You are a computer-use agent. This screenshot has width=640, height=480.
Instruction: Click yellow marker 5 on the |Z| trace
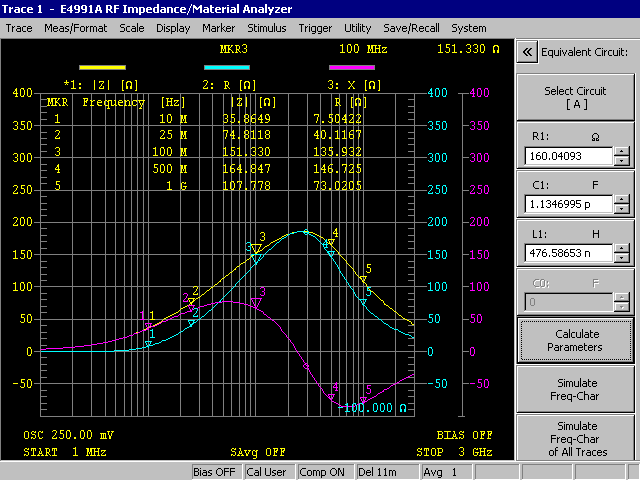(x=363, y=279)
